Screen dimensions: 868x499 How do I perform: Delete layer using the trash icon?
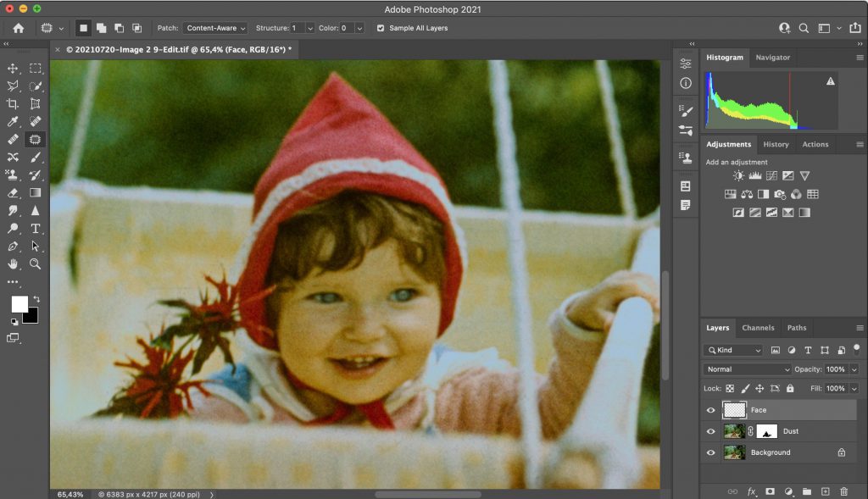coord(843,491)
